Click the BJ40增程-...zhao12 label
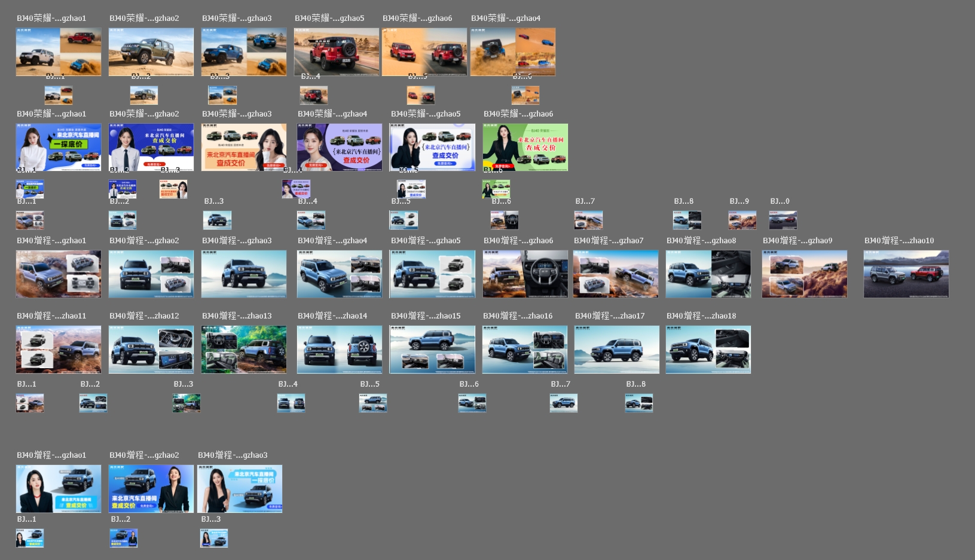This screenshot has height=560, width=975. (144, 316)
